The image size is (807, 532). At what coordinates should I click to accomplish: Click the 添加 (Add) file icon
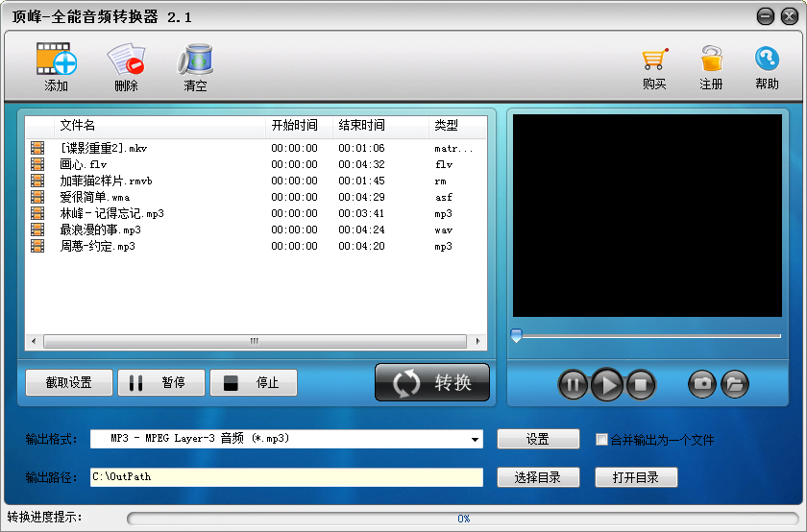[56, 60]
